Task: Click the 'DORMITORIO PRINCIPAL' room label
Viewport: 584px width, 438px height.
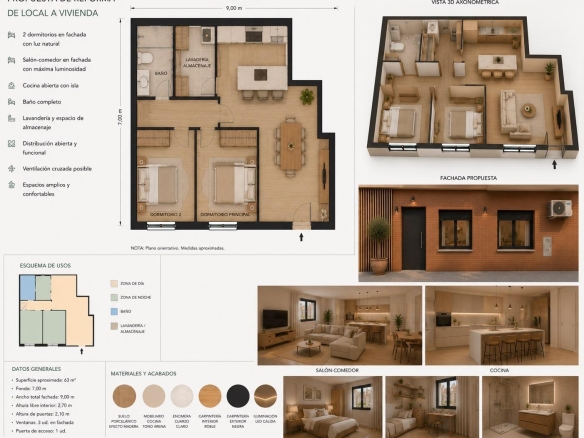Action: 225,215
